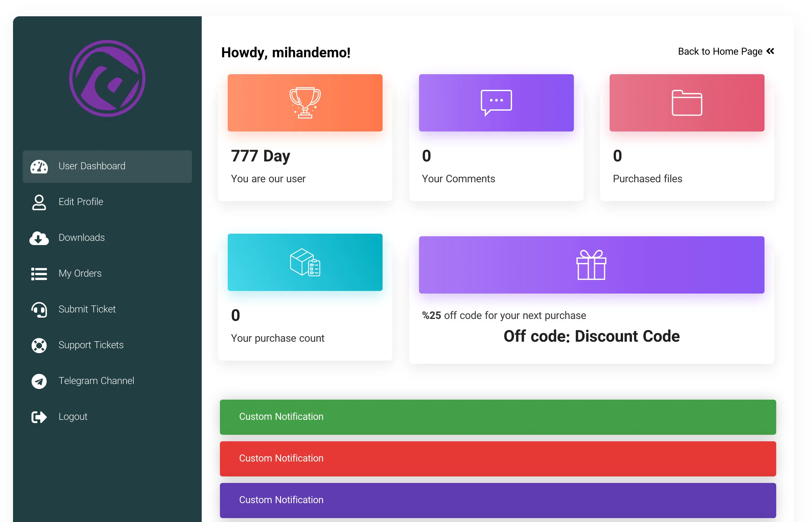Open Downloads via the cloud download icon
This screenshot has width=812, height=522.
tap(39, 238)
